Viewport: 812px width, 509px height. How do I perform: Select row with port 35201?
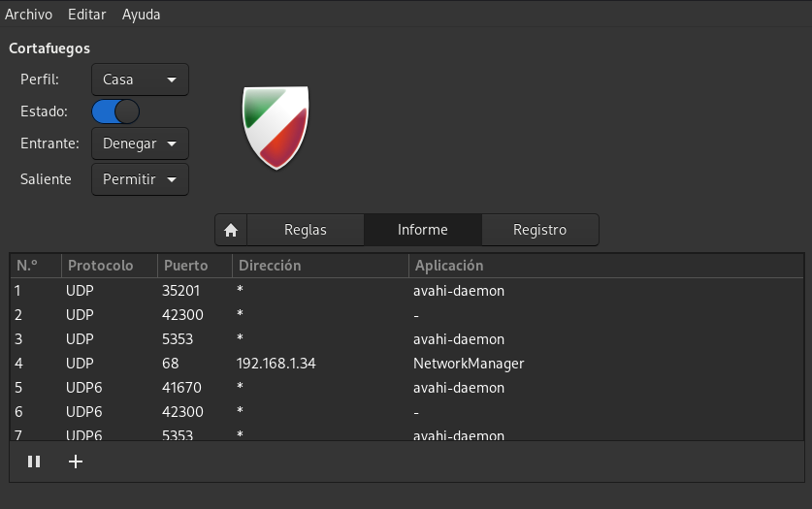click(406, 291)
